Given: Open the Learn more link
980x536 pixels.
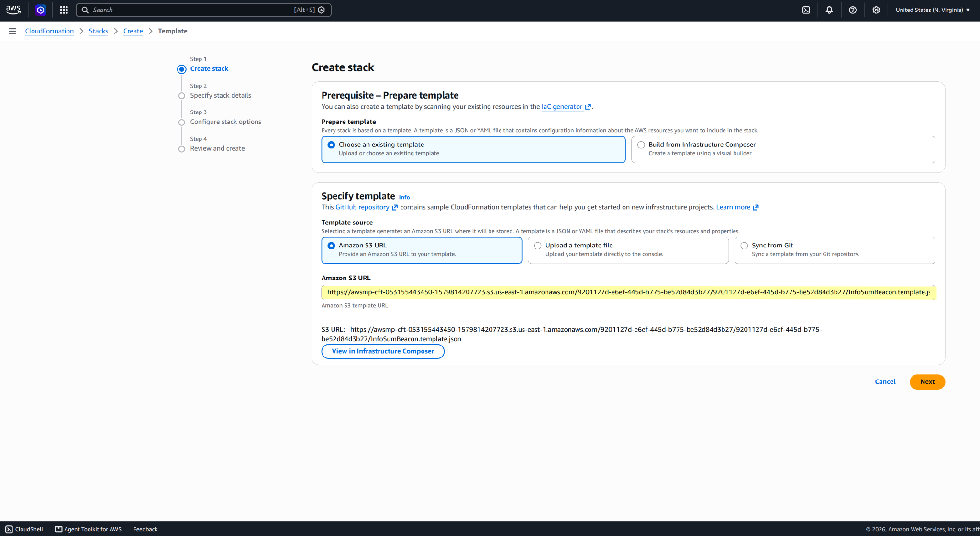Looking at the screenshot, I should 733,207.
